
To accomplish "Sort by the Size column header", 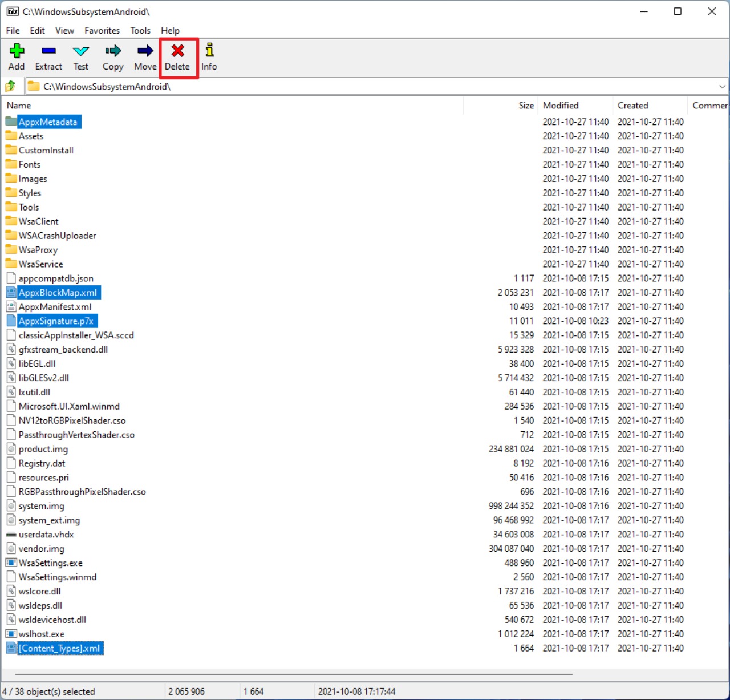I will 501,106.
